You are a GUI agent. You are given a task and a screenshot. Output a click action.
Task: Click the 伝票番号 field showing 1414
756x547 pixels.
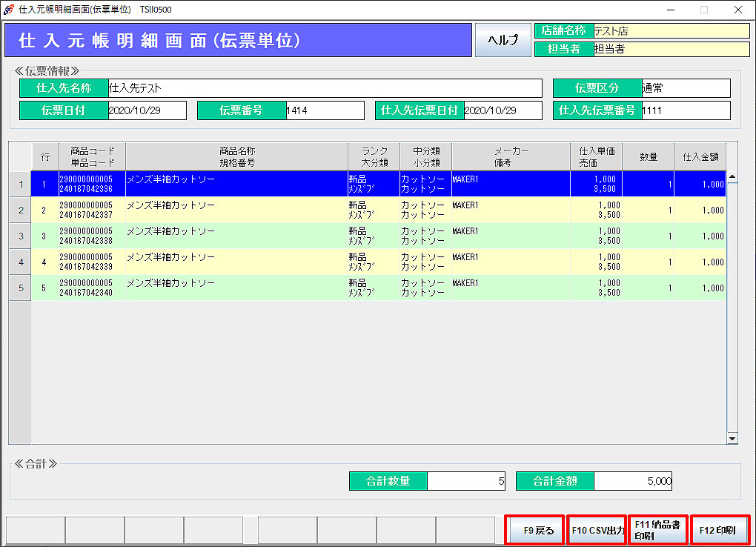click(x=325, y=110)
